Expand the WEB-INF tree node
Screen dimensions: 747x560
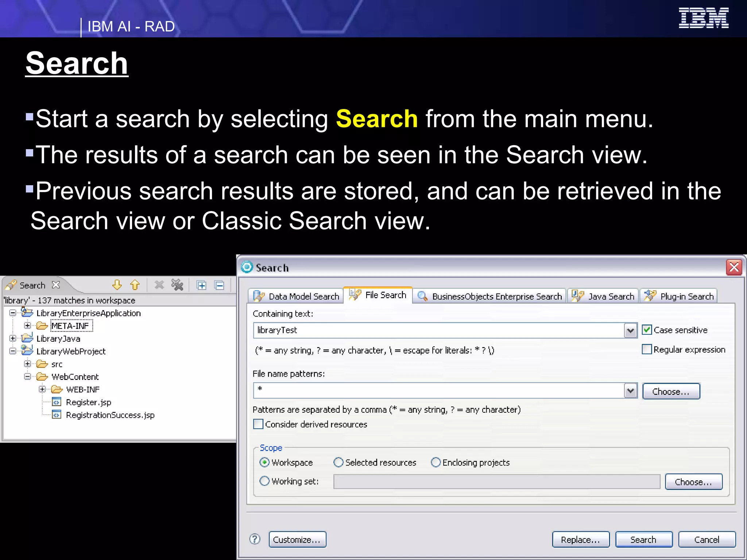click(x=42, y=389)
